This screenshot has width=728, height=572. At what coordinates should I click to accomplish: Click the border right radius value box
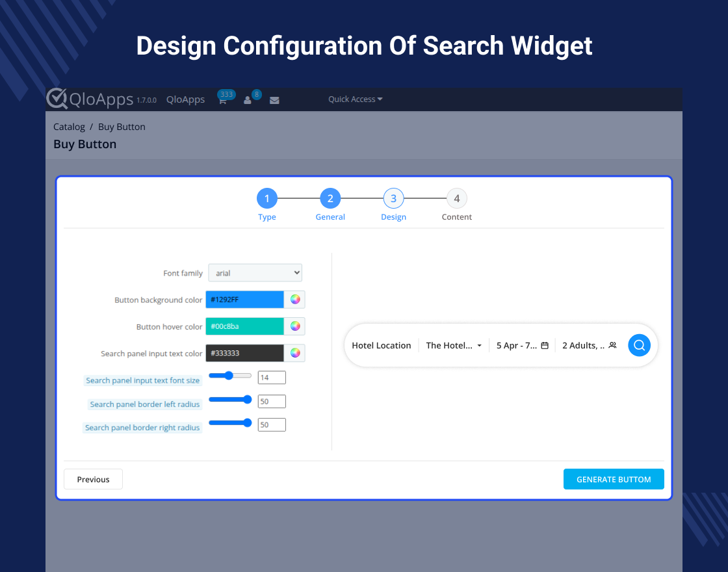[x=272, y=424]
